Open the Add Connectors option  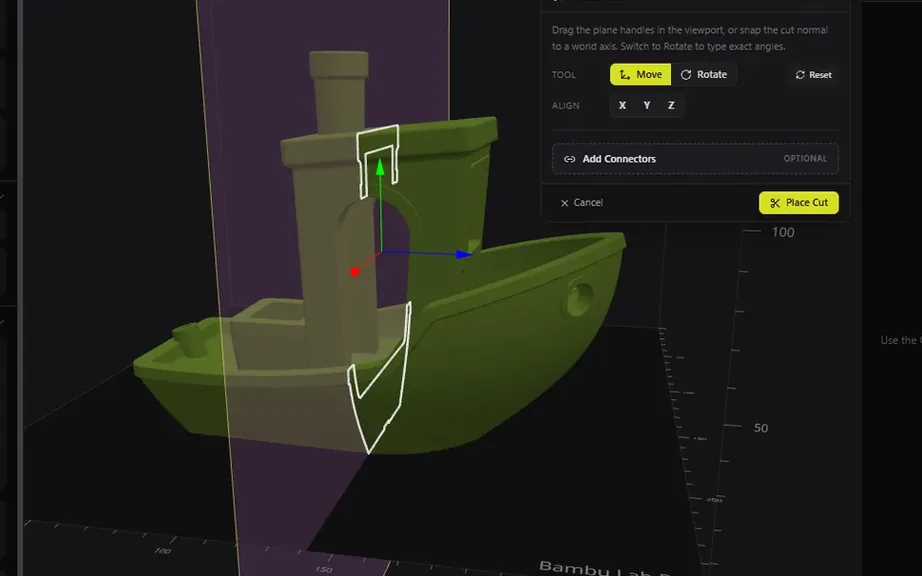click(x=695, y=159)
